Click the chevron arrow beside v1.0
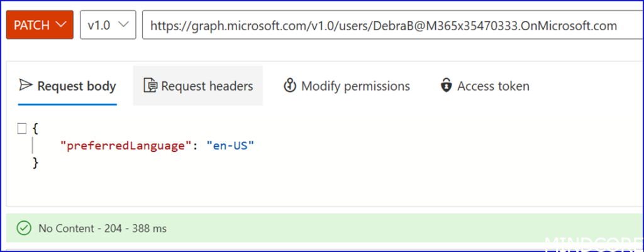Viewport: 644px width, 252px height. [x=123, y=25]
